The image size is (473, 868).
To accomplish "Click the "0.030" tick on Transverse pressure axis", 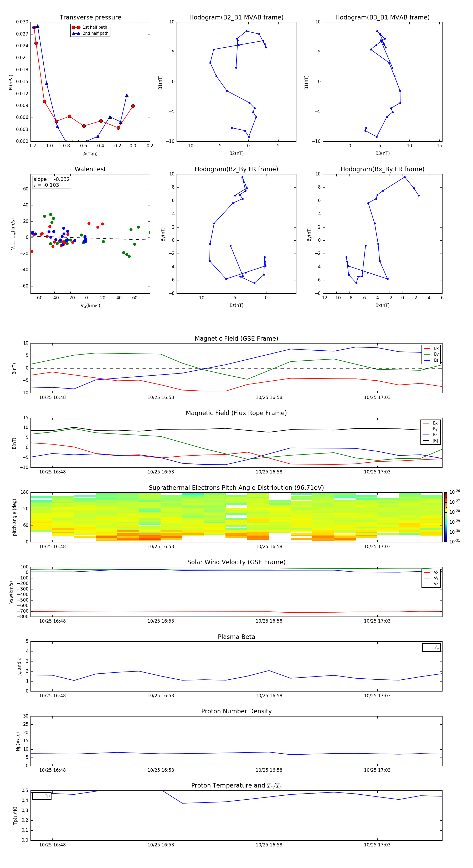I will point(22,22).
